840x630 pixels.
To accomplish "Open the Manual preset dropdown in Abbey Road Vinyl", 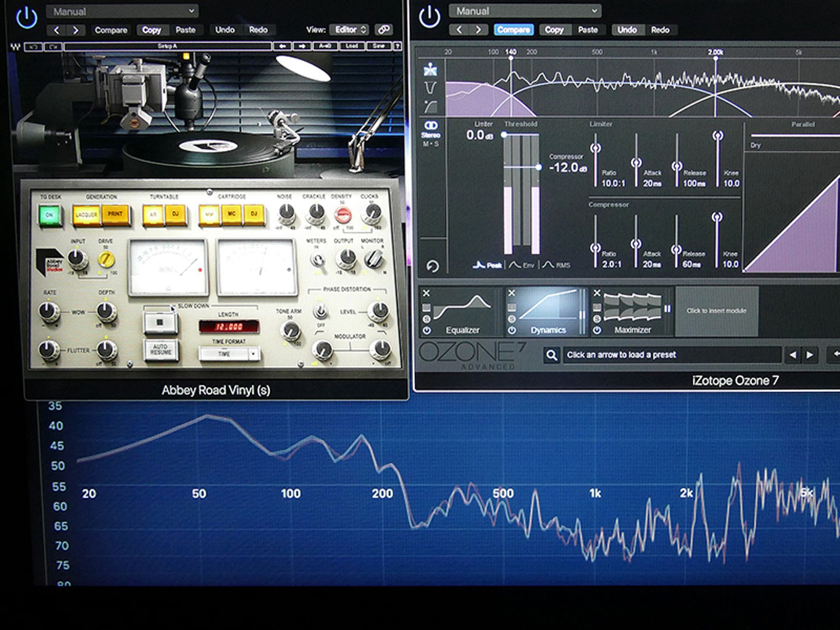I will click(x=122, y=11).
